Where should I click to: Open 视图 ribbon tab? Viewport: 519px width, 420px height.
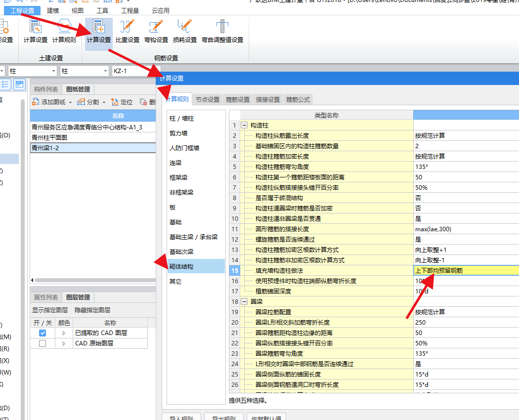tap(78, 10)
